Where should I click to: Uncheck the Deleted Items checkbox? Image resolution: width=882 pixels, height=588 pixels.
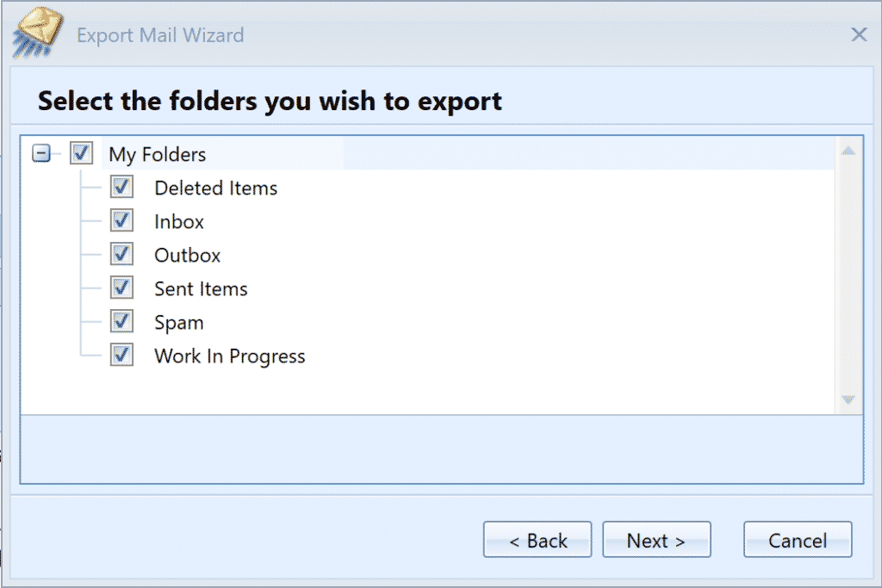pyautogui.click(x=121, y=188)
